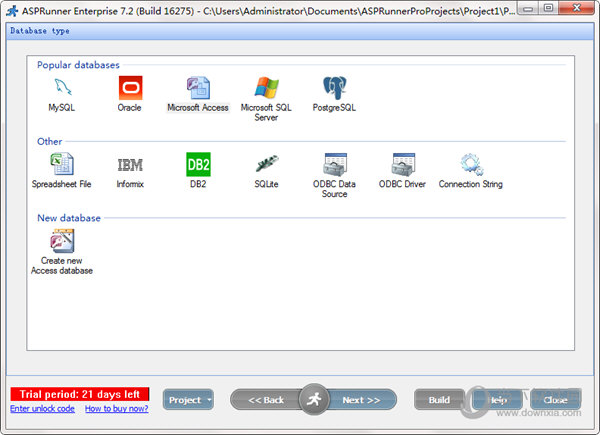
Task: Pick the IBM Informix icon
Action: click(130, 165)
